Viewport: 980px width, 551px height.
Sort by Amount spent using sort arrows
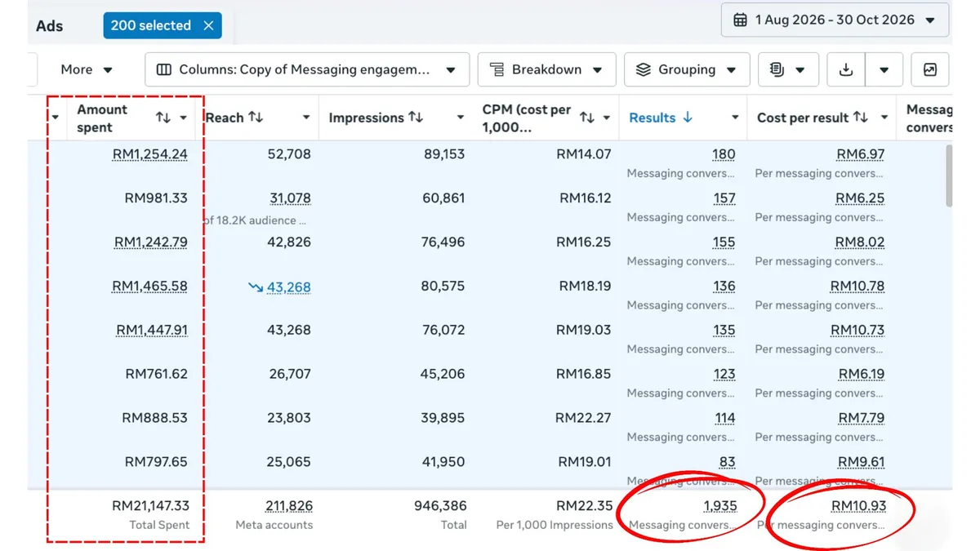(x=163, y=118)
